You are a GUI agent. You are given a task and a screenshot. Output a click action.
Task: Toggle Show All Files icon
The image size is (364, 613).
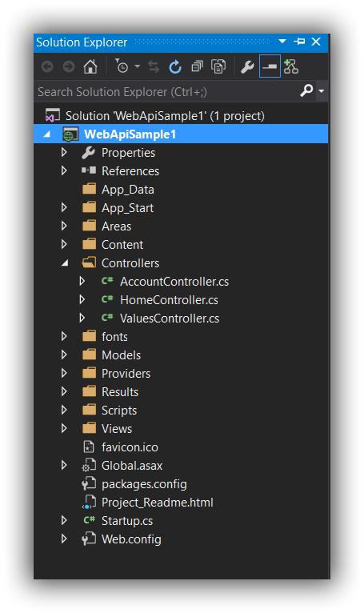click(218, 67)
